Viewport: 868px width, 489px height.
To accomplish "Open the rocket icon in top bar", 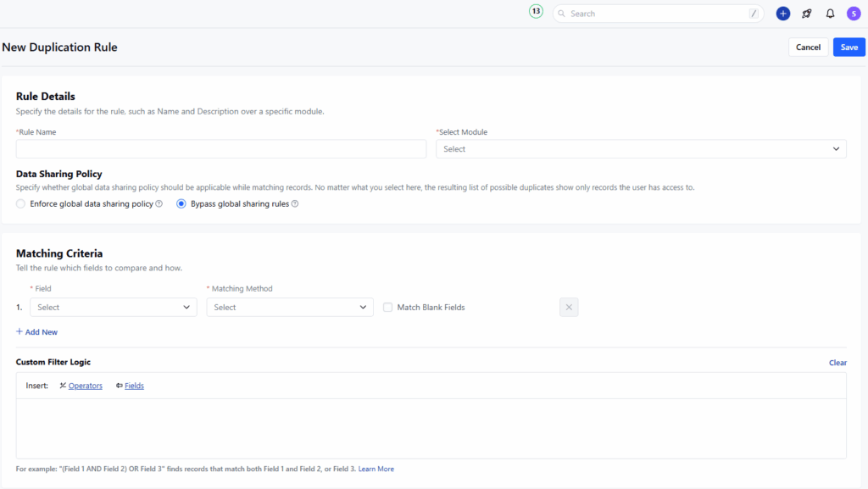I will pyautogui.click(x=806, y=14).
